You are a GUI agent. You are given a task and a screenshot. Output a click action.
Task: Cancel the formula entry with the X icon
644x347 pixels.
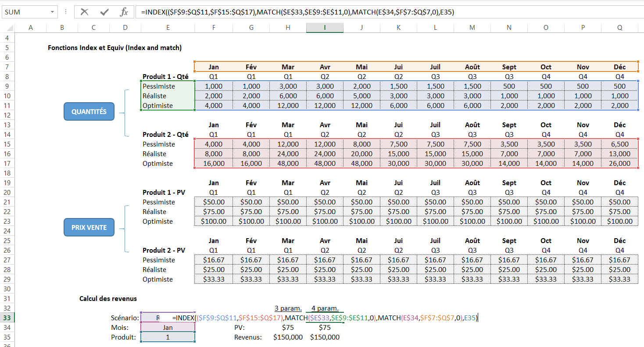84,12
